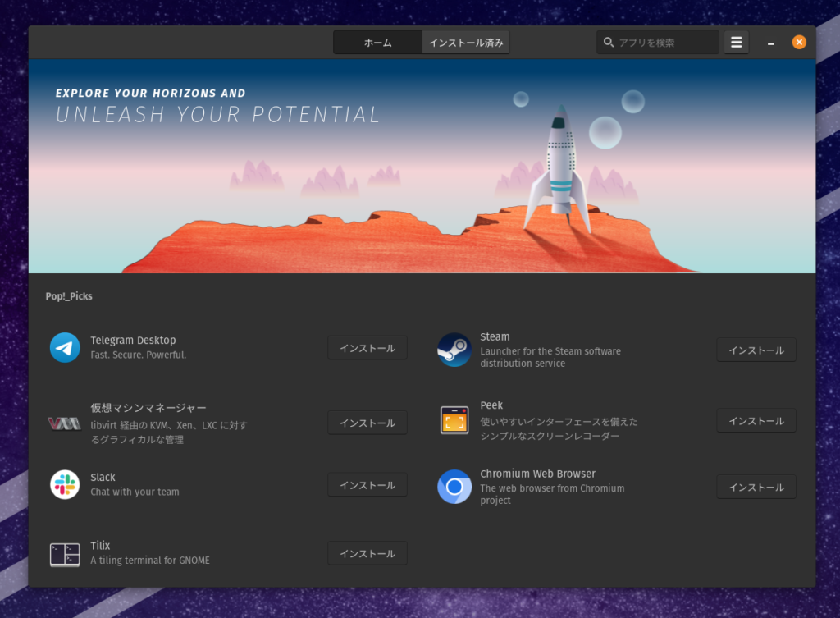Viewport: 840px width, 618px height.
Task: Open the virtual machine manager icon
Action: pyautogui.click(x=64, y=423)
